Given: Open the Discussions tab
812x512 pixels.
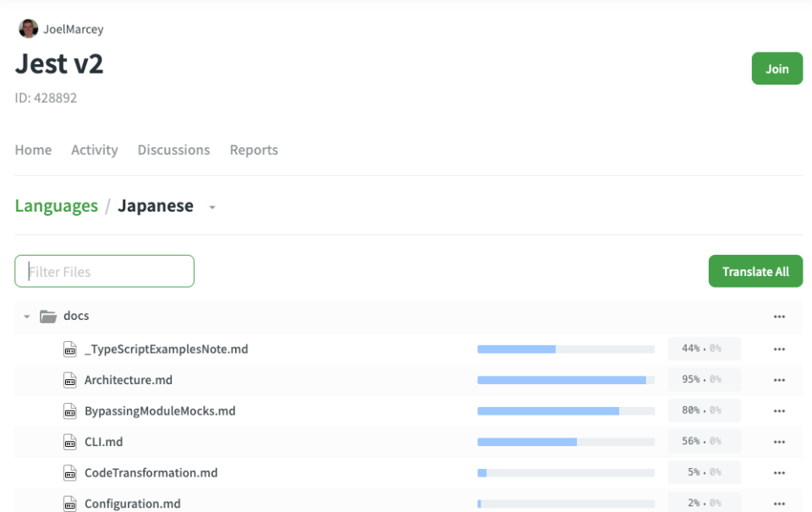Looking at the screenshot, I should (x=173, y=150).
